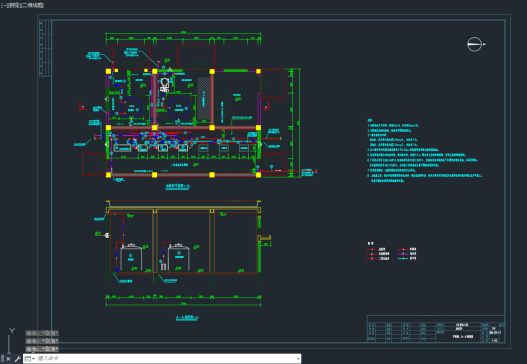527x364 pixels.
Task: Open command line customize wrench menu
Action: (17, 359)
